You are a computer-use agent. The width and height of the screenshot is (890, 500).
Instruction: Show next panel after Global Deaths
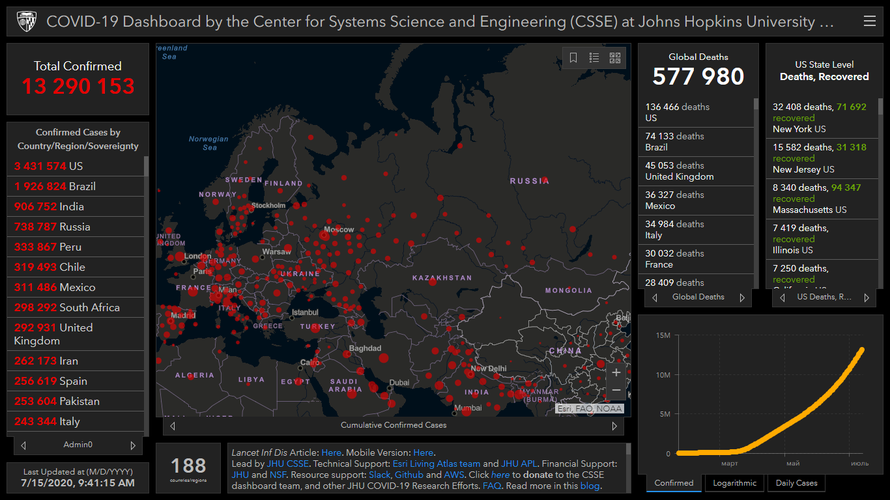click(742, 297)
